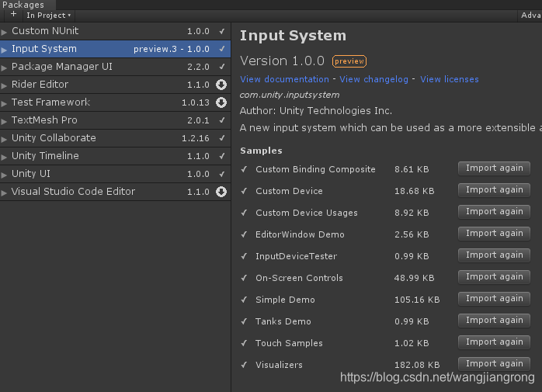
Task: Open the In Project filter dropdown
Action: point(49,16)
